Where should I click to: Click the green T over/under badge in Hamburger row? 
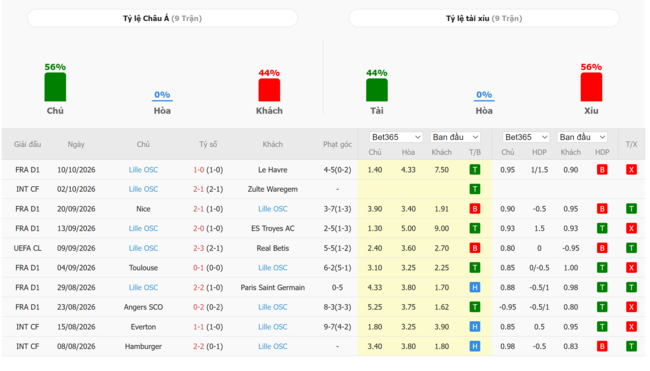631,346
